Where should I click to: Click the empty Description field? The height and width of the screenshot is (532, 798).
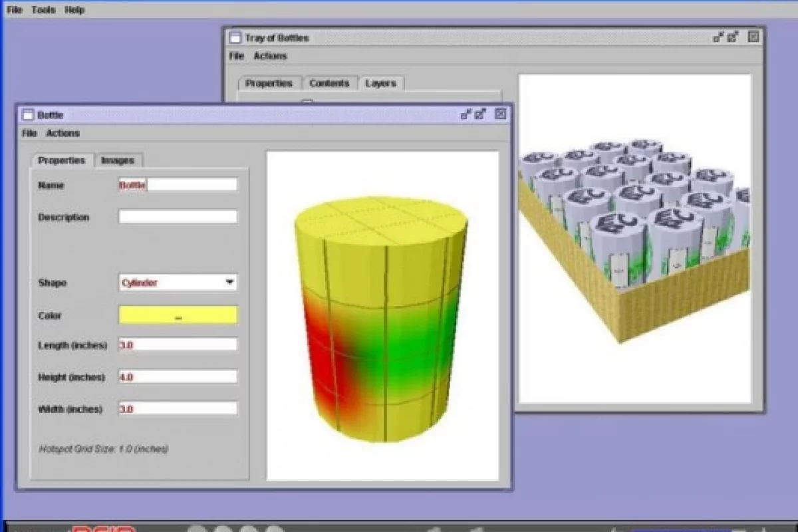[x=178, y=217]
